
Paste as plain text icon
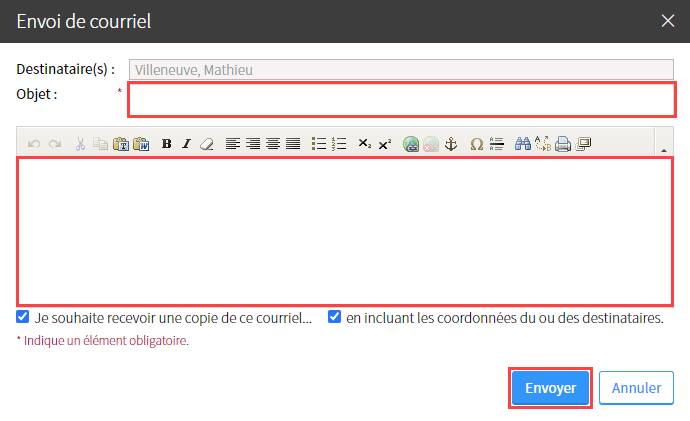(x=121, y=144)
